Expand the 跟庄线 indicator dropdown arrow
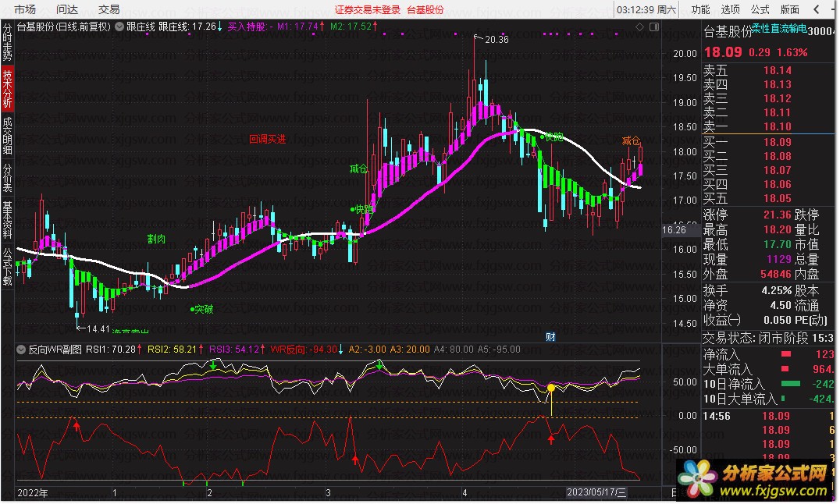 (119, 27)
